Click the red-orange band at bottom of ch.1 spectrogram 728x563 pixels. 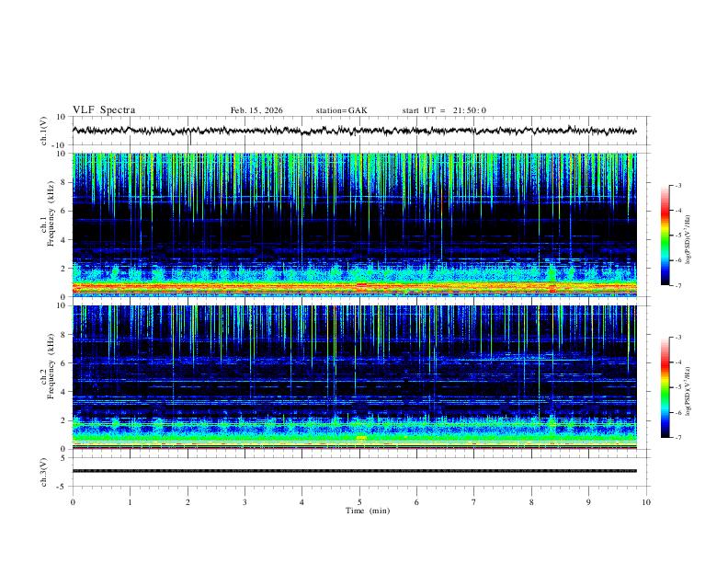click(354, 287)
